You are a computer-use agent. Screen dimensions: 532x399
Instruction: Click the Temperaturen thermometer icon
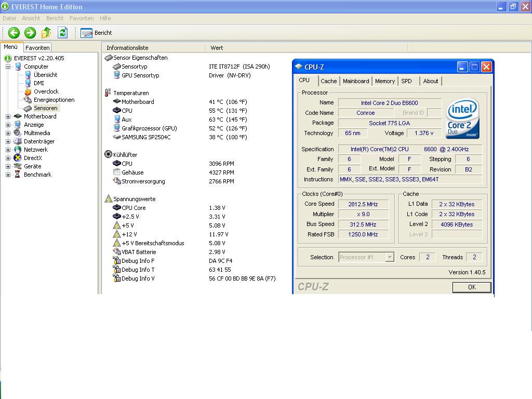108,92
